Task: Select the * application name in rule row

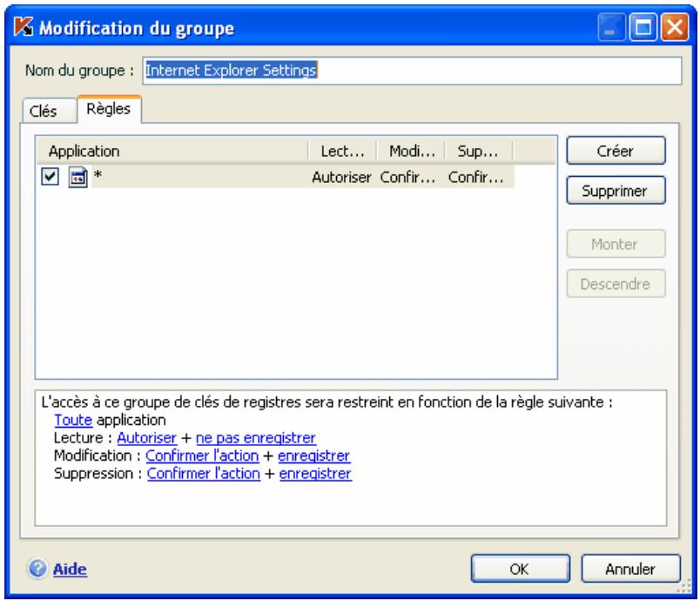Action: coord(98,175)
